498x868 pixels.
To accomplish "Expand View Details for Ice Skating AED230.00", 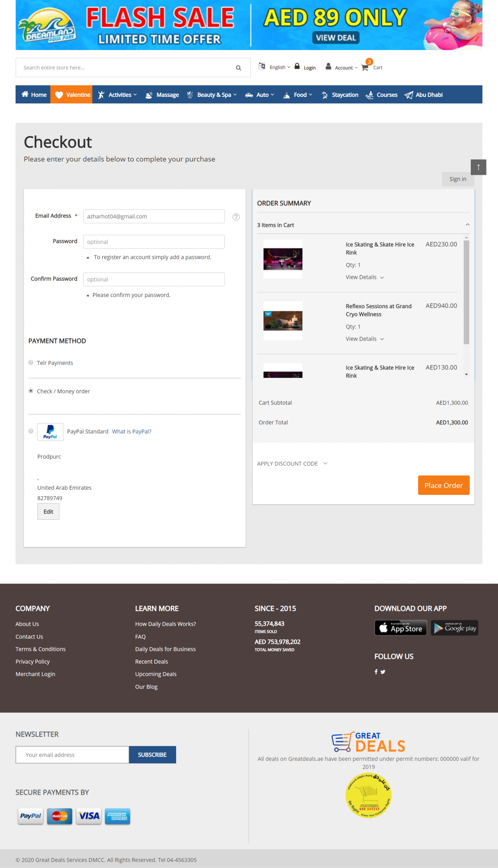I will tap(365, 277).
